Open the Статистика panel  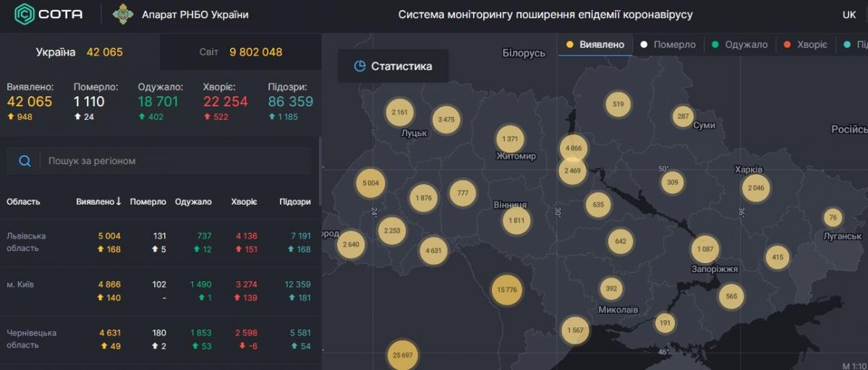click(x=393, y=66)
